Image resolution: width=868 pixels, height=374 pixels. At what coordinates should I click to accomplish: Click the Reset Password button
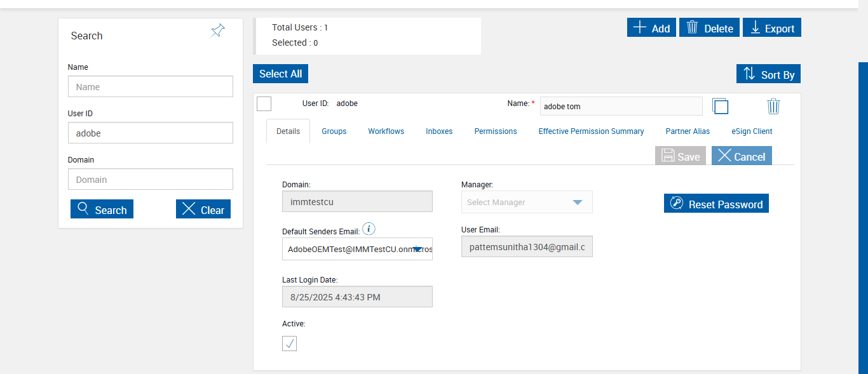click(716, 204)
